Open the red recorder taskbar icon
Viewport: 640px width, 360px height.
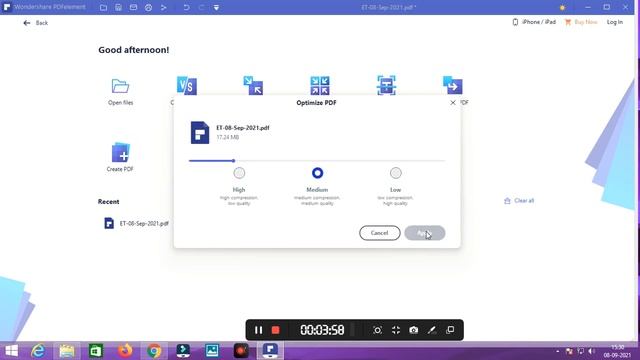coord(241,351)
